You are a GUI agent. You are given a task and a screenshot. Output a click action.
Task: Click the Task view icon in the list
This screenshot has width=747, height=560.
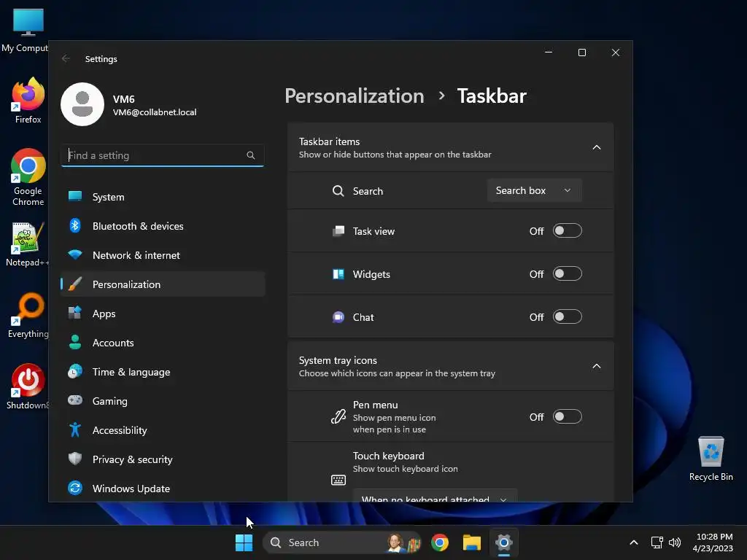338,231
